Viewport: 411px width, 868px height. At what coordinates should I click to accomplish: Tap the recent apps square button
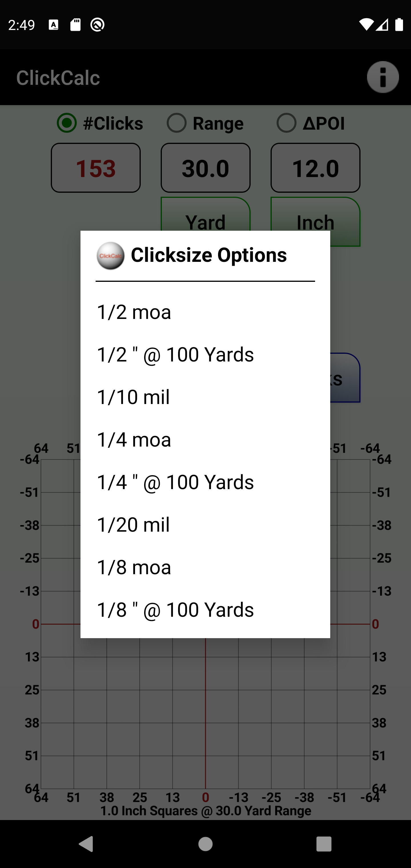[324, 844]
